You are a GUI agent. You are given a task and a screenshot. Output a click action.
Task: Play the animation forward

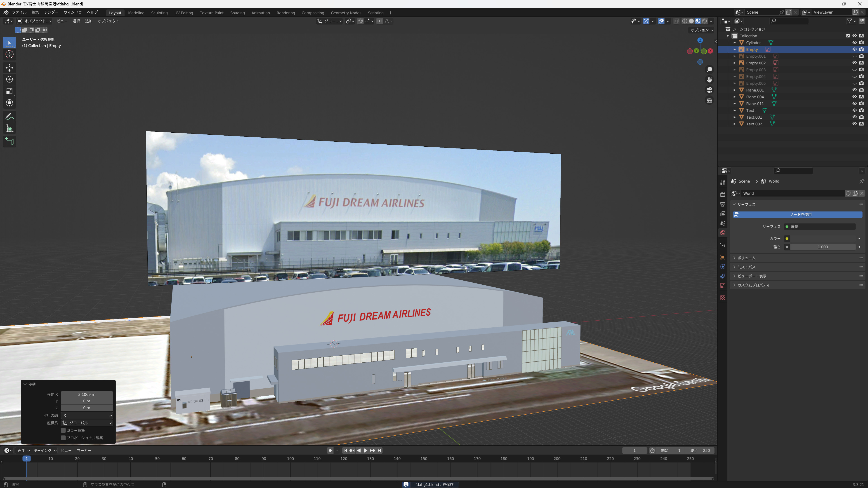coord(366,451)
